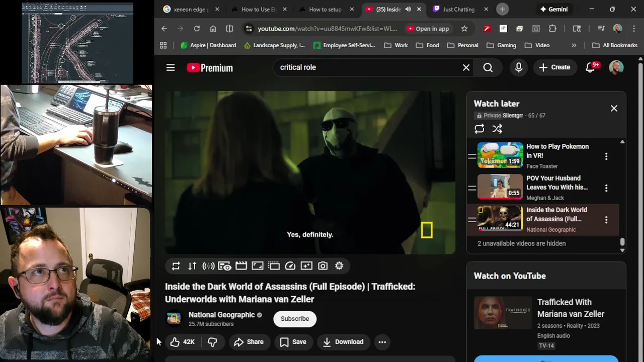Open the YouTube account avatar menu
This screenshot has height=362, width=644.
(616, 67)
